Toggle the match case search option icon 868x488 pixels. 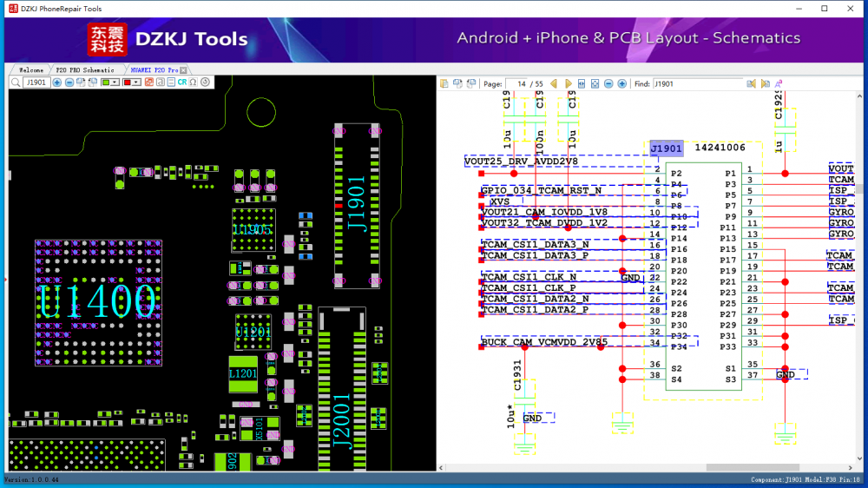779,84
